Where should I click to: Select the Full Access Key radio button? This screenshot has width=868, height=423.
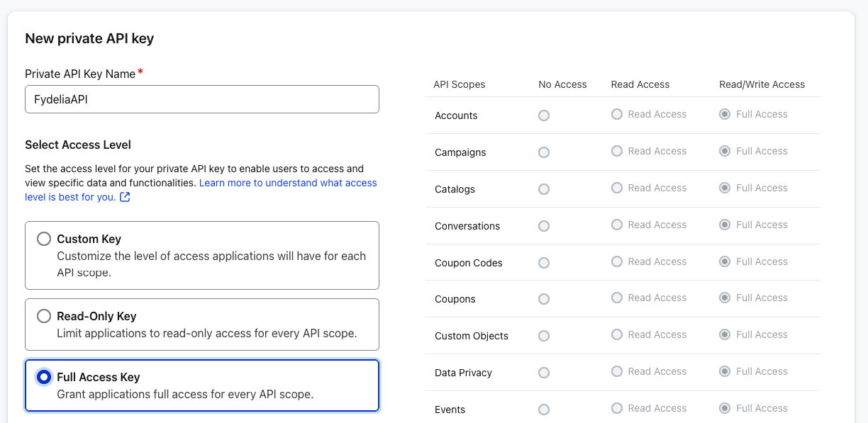click(x=44, y=377)
